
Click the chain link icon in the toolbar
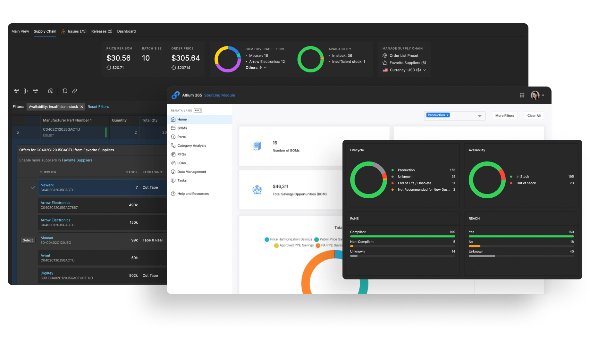(74, 91)
